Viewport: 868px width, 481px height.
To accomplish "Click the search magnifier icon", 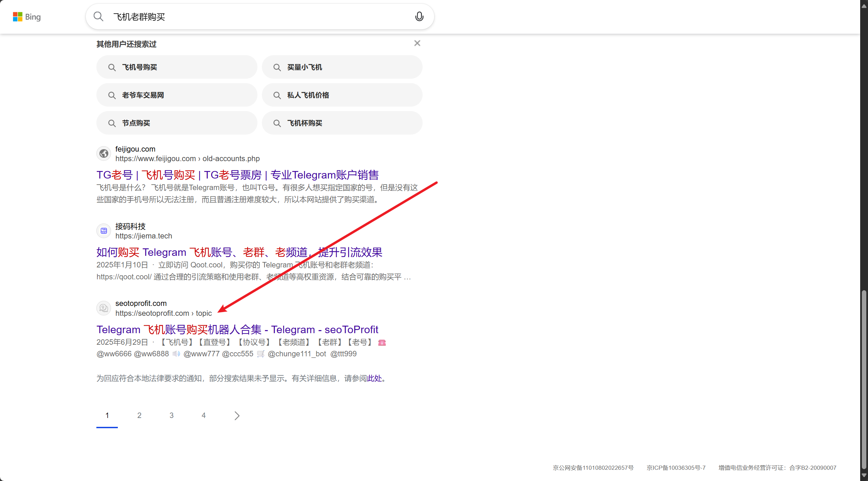I will click(x=98, y=16).
